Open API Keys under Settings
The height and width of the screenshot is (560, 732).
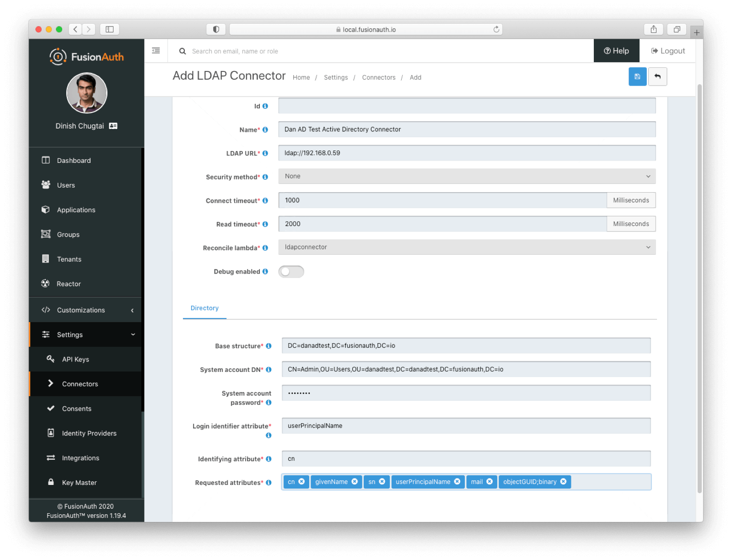[x=85, y=359]
